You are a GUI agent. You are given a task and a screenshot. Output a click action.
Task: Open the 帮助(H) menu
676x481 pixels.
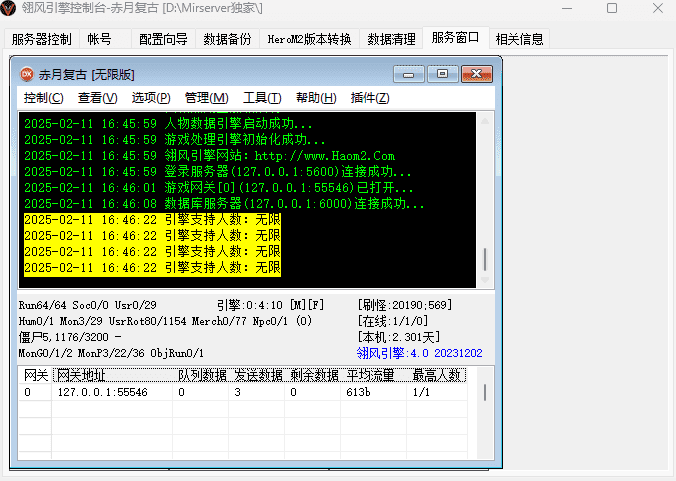tap(315, 98)
